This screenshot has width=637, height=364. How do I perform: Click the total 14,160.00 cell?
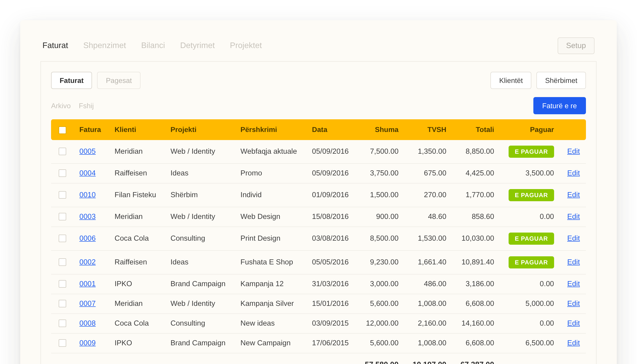point(478,323)
